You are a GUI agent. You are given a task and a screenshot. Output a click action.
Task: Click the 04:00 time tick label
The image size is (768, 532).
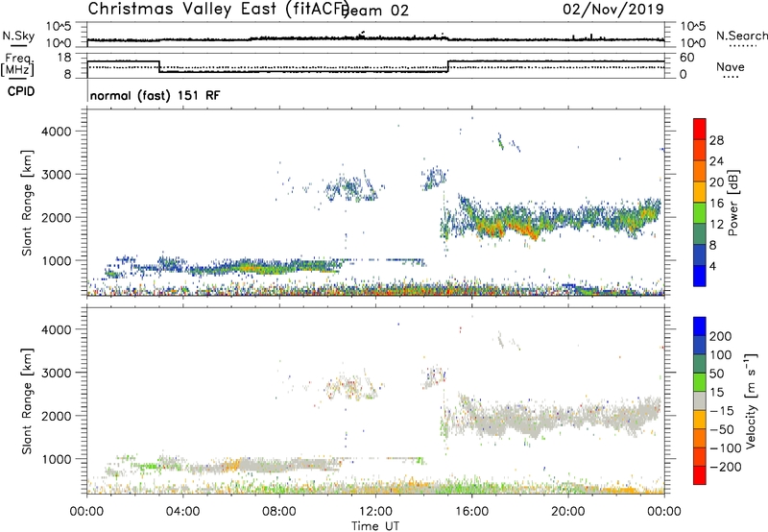tap(182, 512)
